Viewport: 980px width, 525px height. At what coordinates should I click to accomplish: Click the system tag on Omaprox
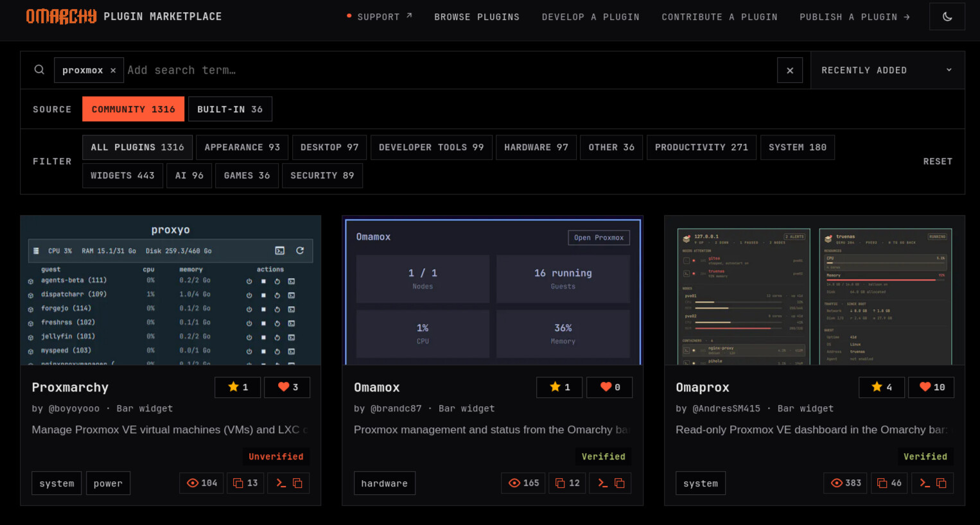(701, 483)
